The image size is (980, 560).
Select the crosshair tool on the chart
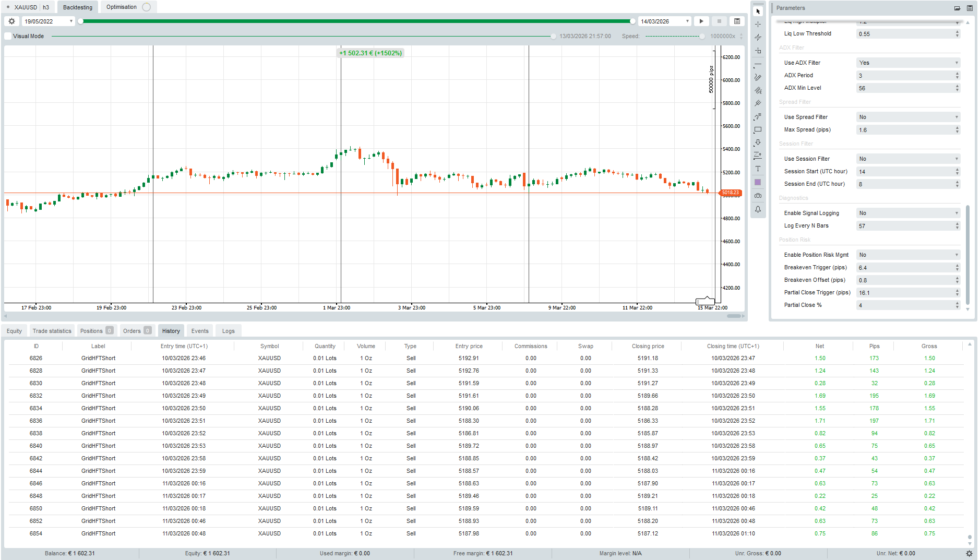758,23
